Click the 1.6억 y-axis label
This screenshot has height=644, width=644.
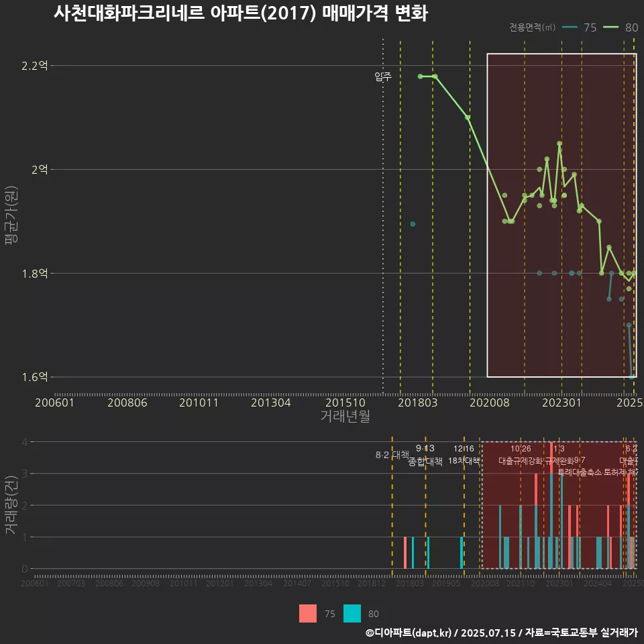[34, 376]
